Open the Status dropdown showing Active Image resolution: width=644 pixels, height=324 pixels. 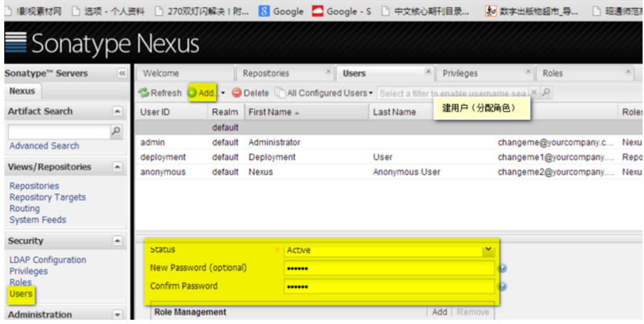488,250
